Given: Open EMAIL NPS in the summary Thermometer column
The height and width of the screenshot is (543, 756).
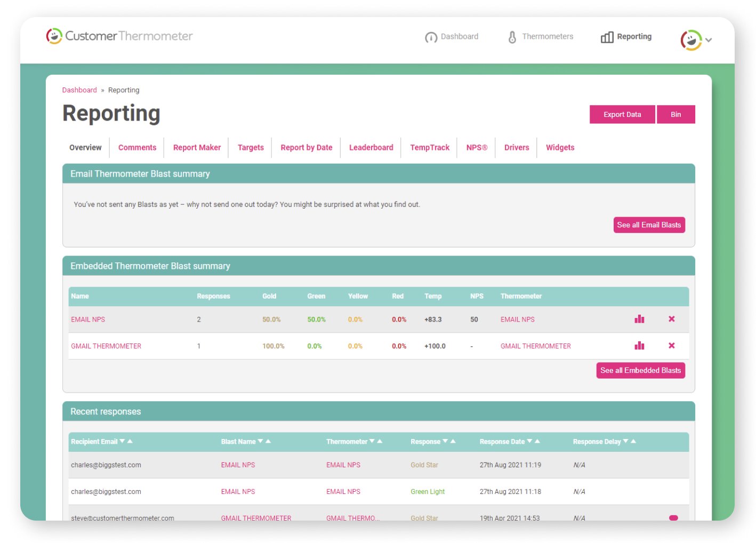Looking at the screenshot, I should point(517,320).
